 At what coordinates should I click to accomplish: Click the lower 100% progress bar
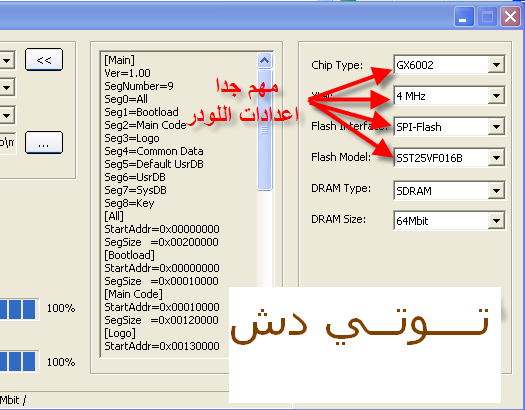[18, 361]
